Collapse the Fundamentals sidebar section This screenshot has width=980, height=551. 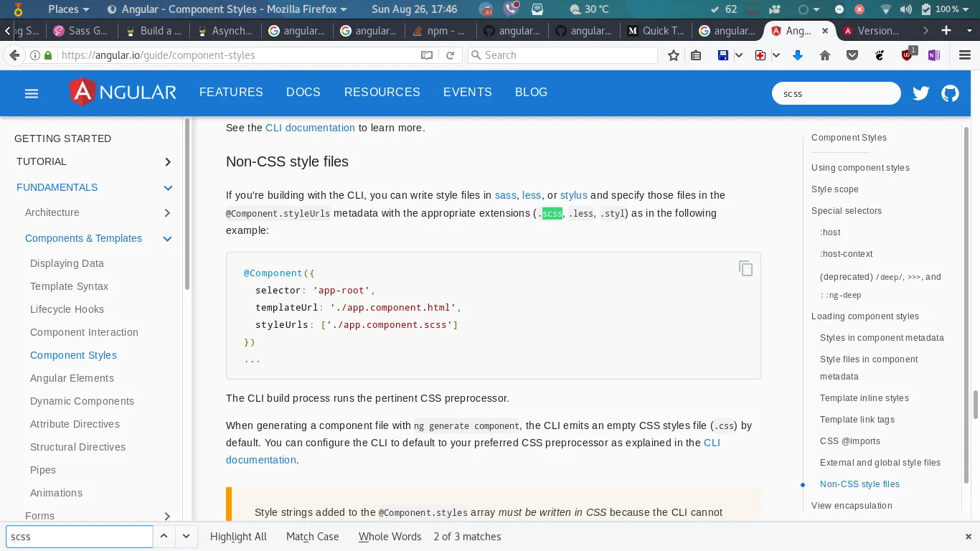pos(168,188)
